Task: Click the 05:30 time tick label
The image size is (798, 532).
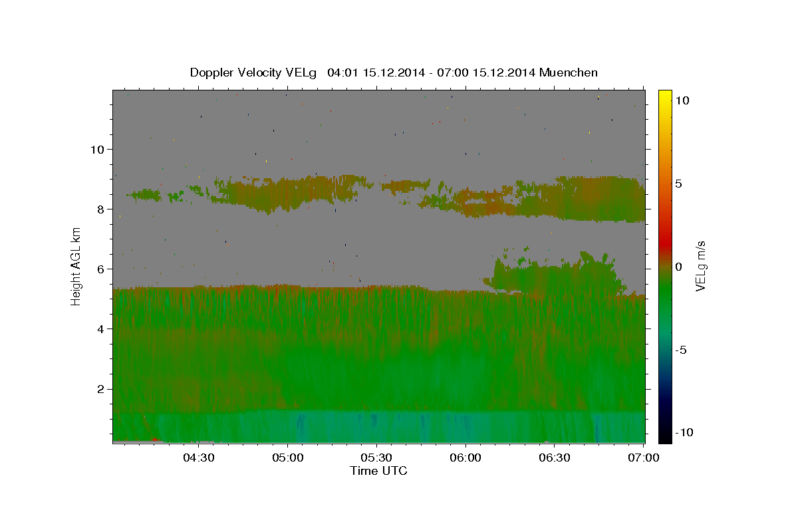Action: [x=376, y=458]
